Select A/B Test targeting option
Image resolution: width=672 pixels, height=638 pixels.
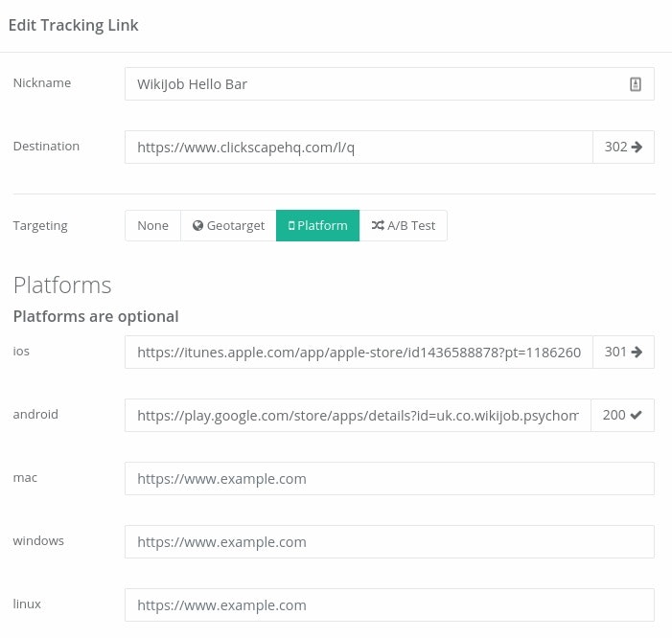(404, 226)
